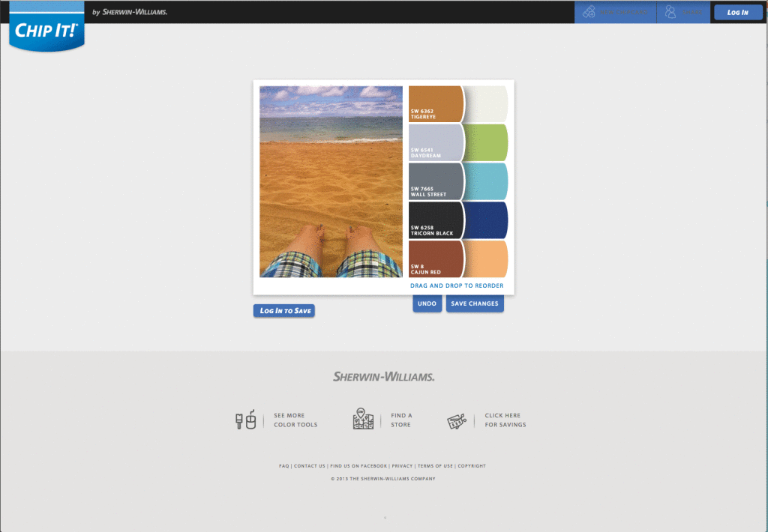Click the Share people icon
Screen dimensions: 768x532
(670, 12)
